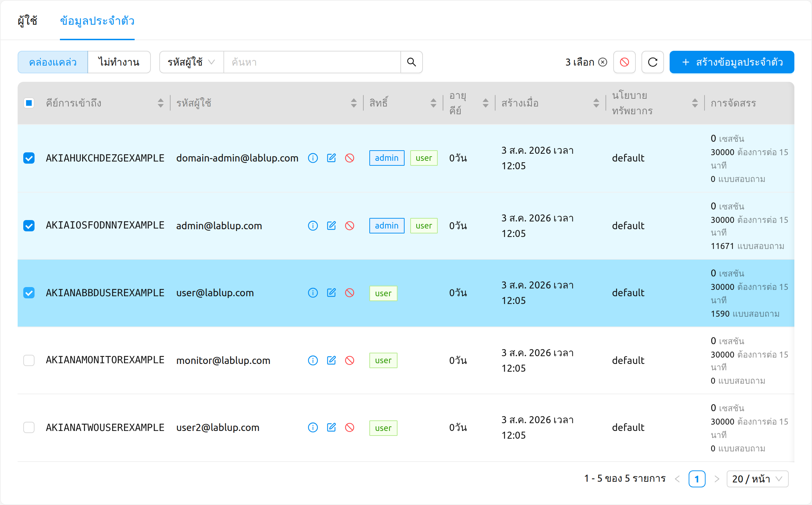The image size is (812, 505).
Task: Check row AKIANATWOUSEREXAMPLE
Action: coord(29,427)
